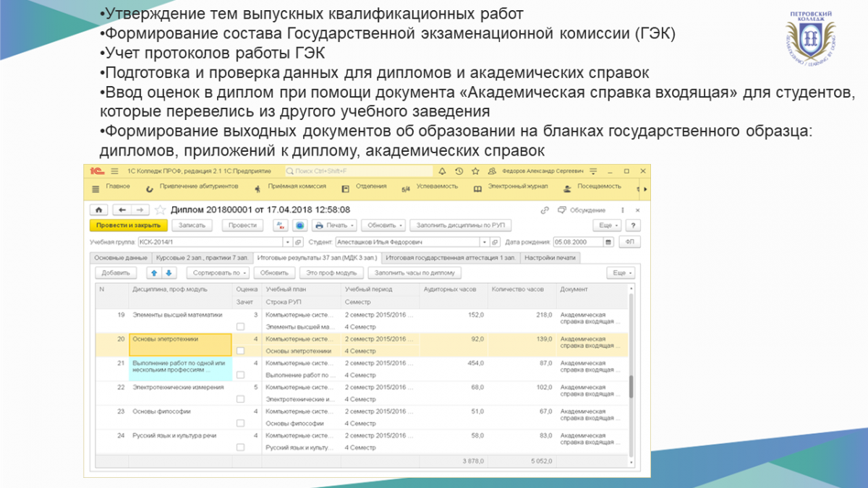Click the notifications bell icon

point(442,171)
